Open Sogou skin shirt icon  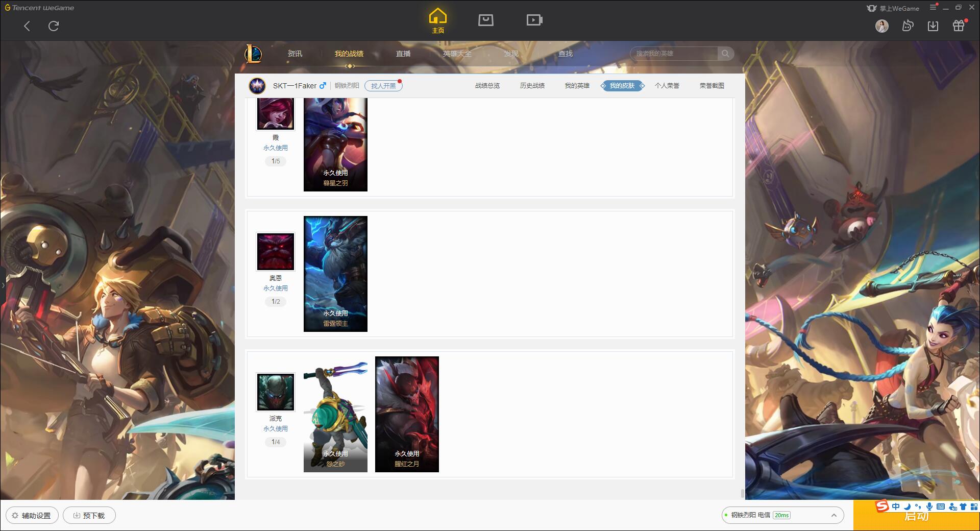[x=963, y=506]
